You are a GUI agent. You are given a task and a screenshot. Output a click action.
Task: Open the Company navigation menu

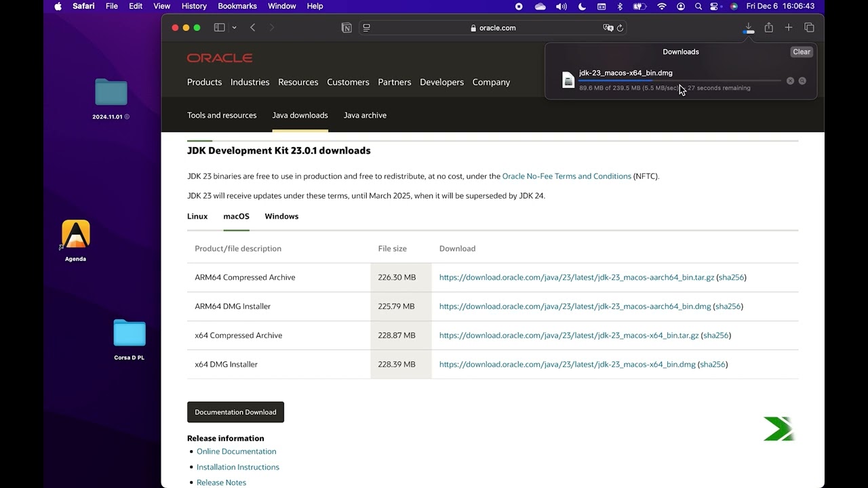(x=491, y=82)
